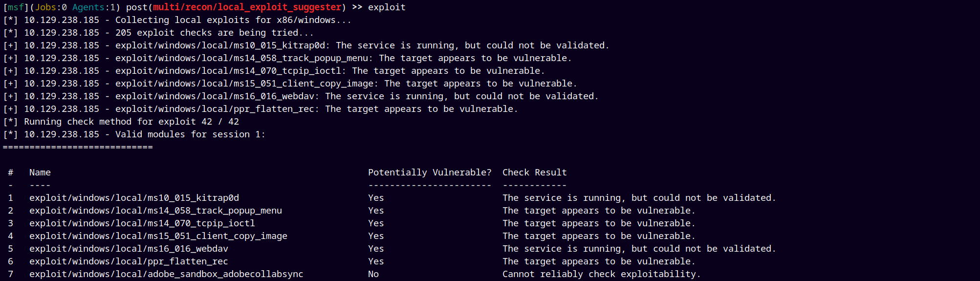The width and height of the screenshot is (980, 281).
Task: Click 'Collecting local exploits for x86/windows' line
Action: click(x=233, y=20)
